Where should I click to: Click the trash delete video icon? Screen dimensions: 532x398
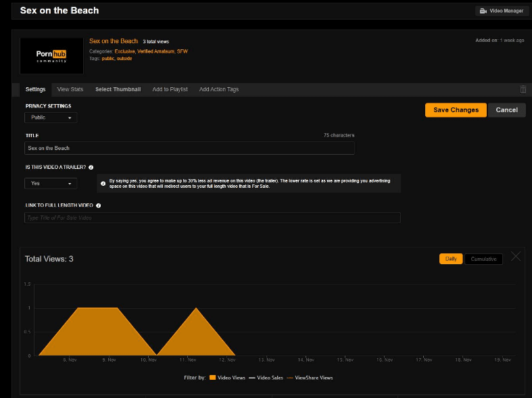pyautogui.click(x=523, y=89)
